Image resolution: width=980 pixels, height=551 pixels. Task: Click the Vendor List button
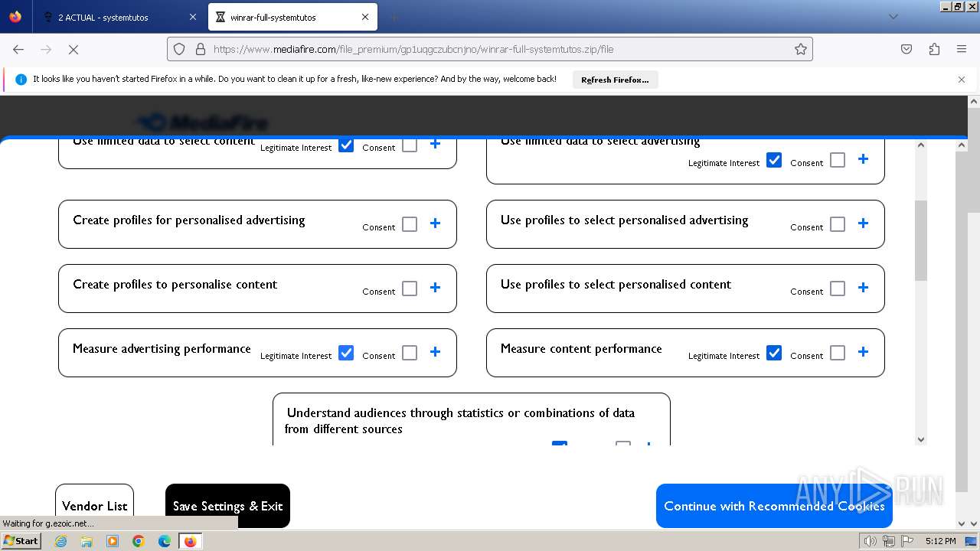click(x=94, y=506)
